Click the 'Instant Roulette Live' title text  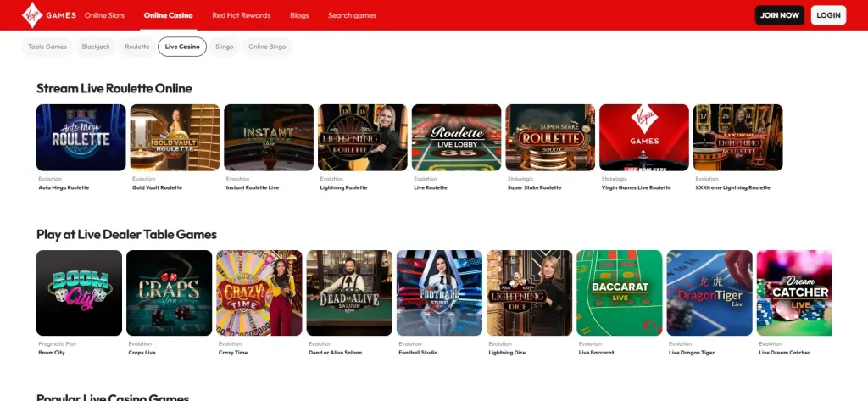(253, 187)
